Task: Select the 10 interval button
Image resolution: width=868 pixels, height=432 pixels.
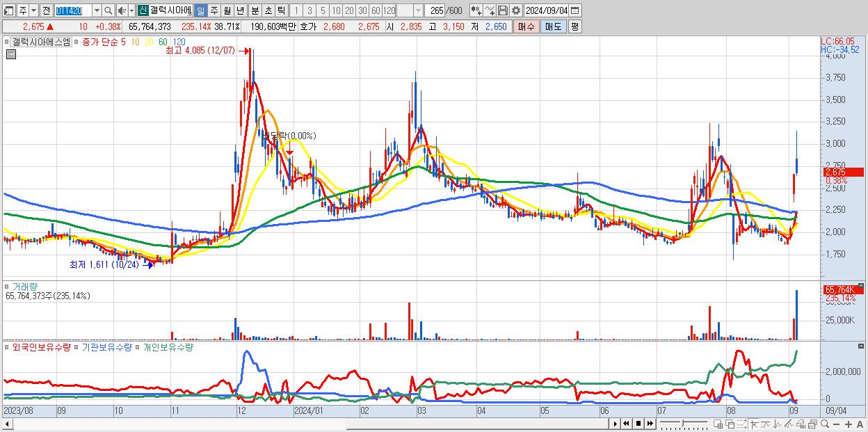Action: pyautogui.click(x=336, y=10)
